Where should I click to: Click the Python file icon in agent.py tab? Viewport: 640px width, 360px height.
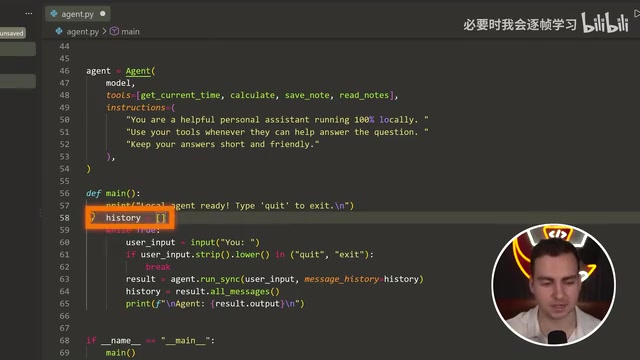coord(54,13)
